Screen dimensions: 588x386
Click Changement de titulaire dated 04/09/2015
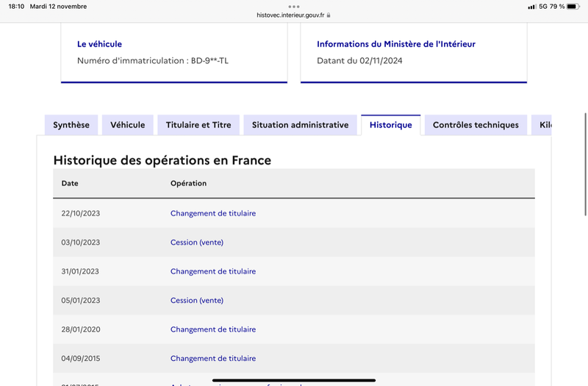point(213,358)
